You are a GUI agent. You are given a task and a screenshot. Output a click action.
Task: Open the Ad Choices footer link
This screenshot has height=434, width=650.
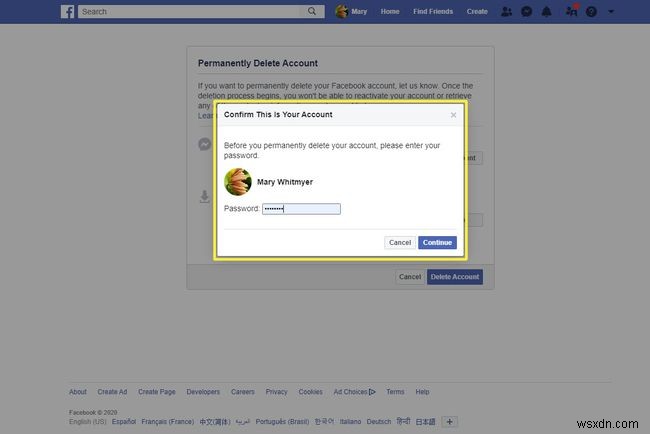(x=354, y=392)
